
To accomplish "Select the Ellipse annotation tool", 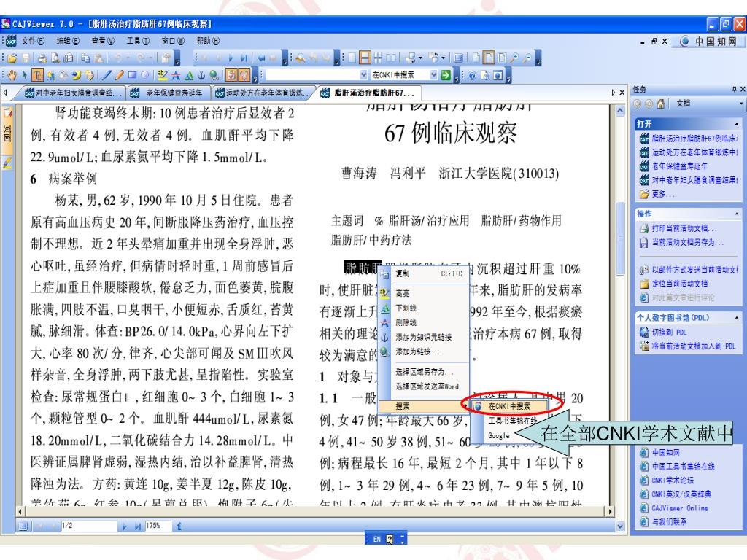I will click(x=145, y=75).
